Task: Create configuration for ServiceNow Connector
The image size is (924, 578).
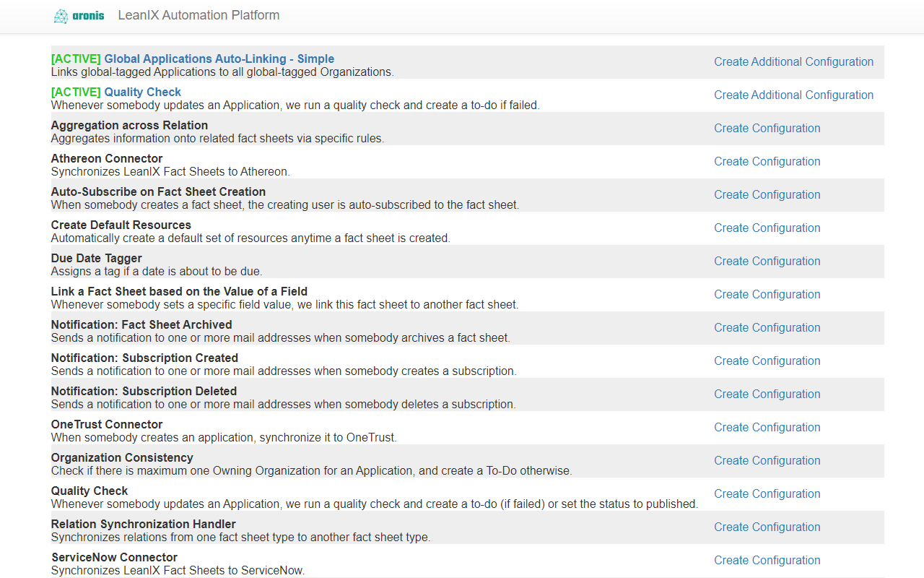Action: click(767, 561)
